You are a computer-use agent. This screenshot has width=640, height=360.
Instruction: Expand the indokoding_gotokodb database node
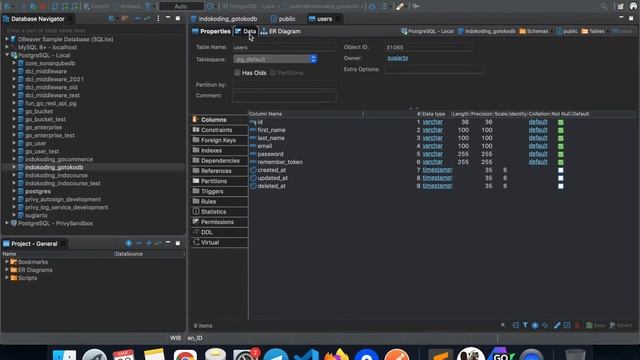click(x=14, y=167)
